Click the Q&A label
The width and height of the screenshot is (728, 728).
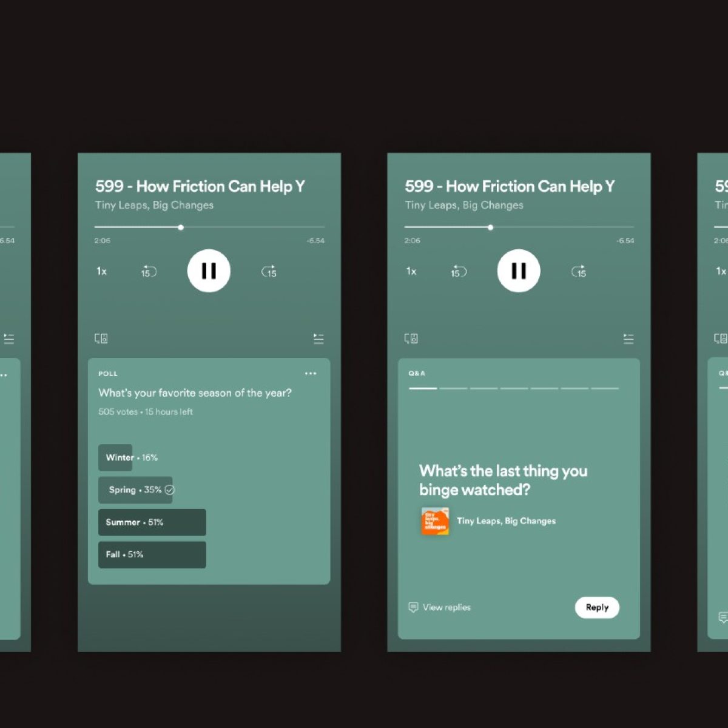coord(417,374)
